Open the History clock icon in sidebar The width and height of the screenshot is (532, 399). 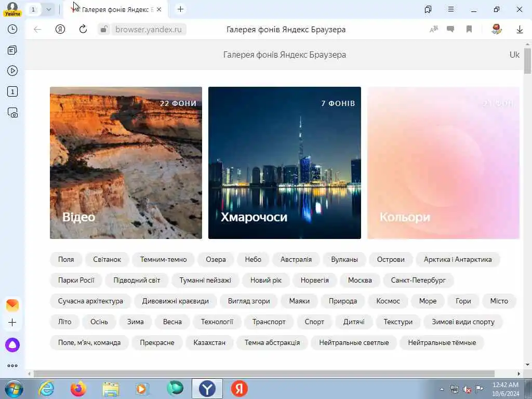point(12,29)
